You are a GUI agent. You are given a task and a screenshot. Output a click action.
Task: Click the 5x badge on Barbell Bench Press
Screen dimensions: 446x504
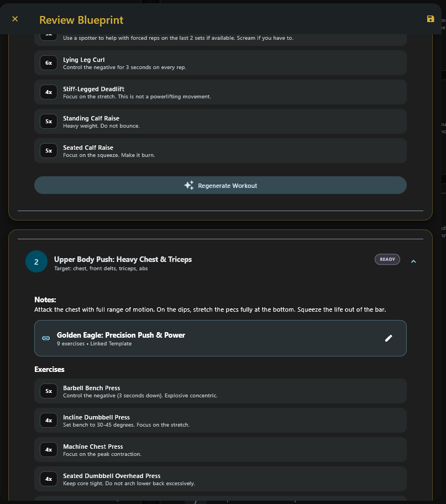click(49, 391)
